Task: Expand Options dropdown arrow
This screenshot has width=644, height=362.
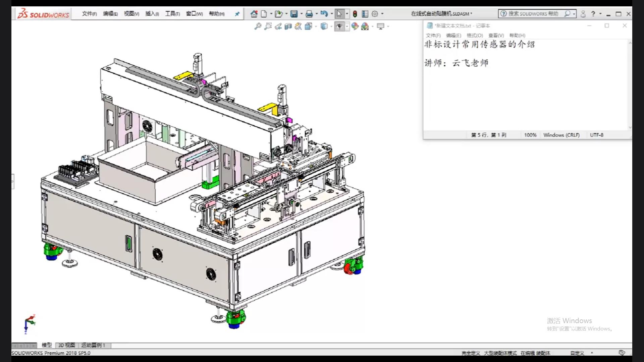Action: tap(382, 14)
